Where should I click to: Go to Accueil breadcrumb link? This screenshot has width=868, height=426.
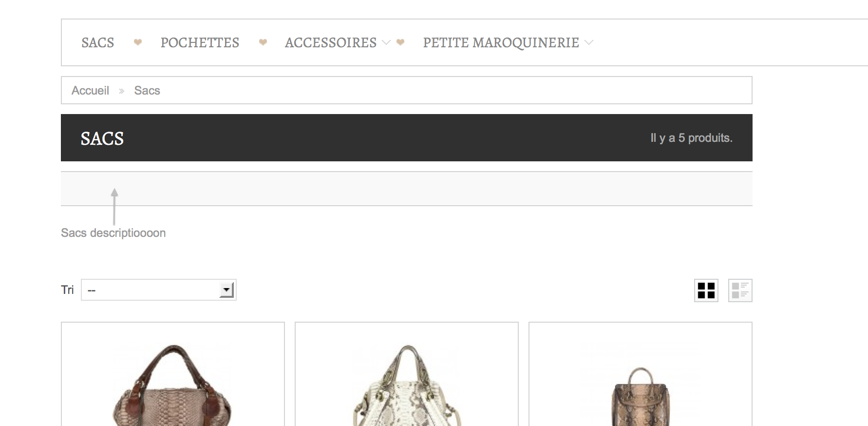(x=90, y=91)
